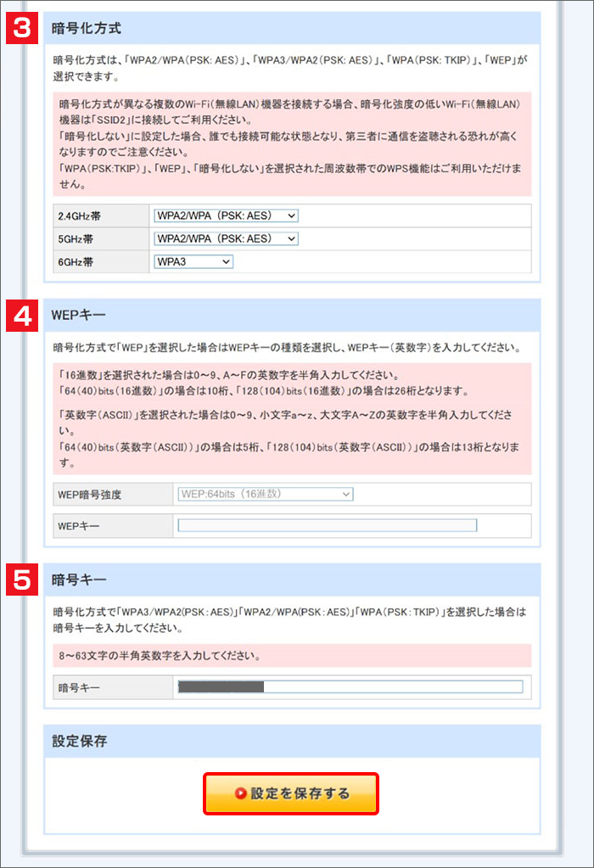This screenshot has height=868, width=594.
Task: Click the SSID2 encryption warning notice
Action: (x=291, y=144)
